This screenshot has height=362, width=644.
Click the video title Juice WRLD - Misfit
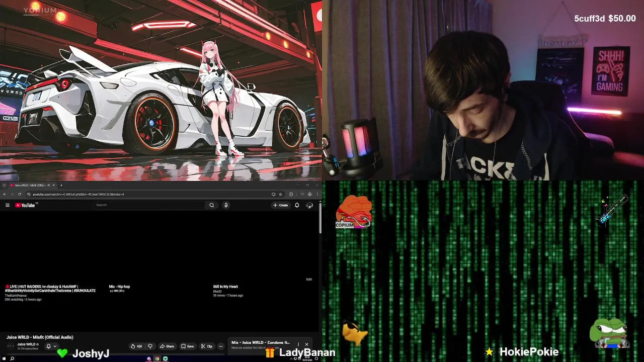pyautogui.click(x=40, y=337)
